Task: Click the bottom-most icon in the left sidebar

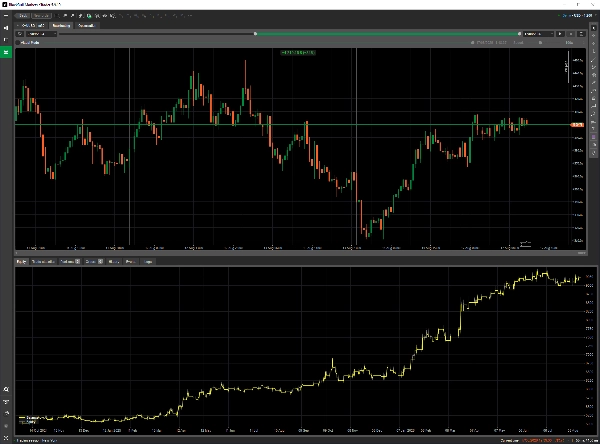Action: (x=6, y=438)
